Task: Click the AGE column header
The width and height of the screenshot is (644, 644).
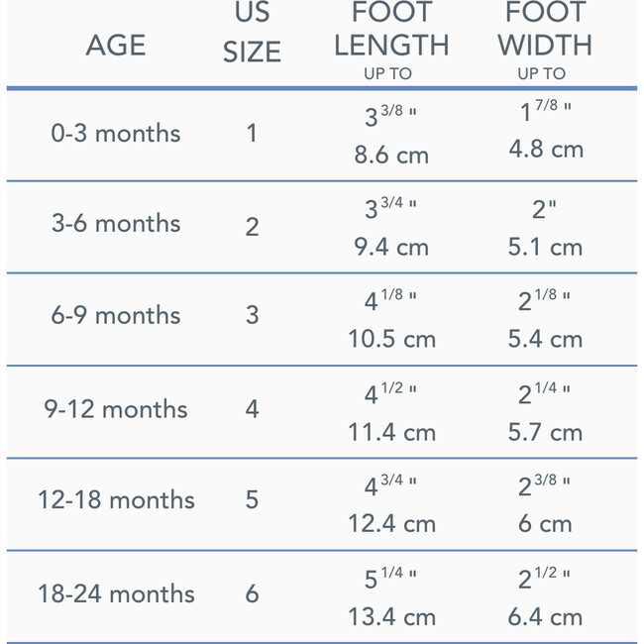Action: 116,46
